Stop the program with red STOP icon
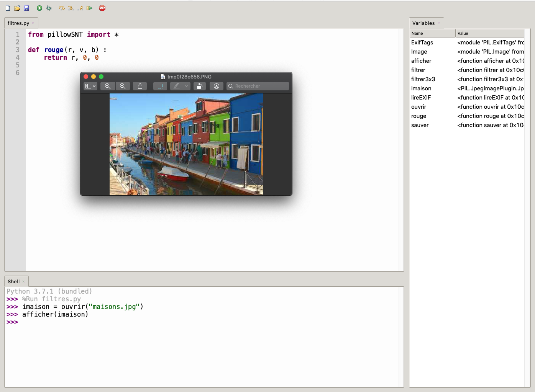 [x=102, y=8]
